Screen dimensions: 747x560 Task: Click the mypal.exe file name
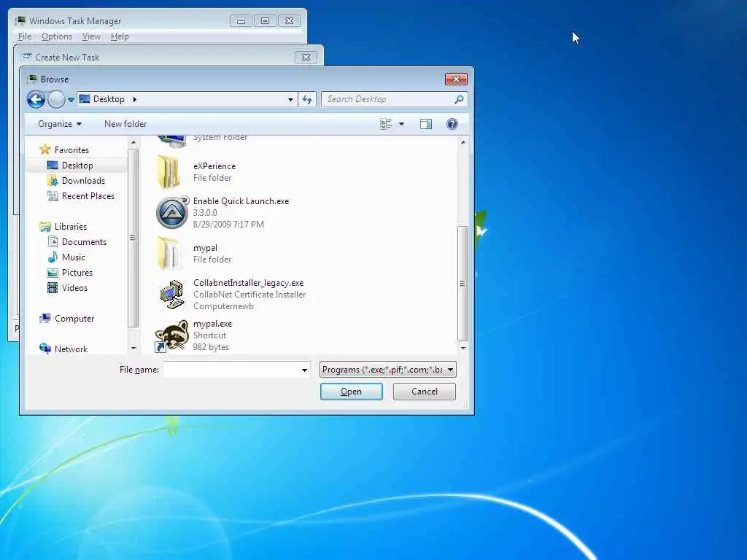212,324
